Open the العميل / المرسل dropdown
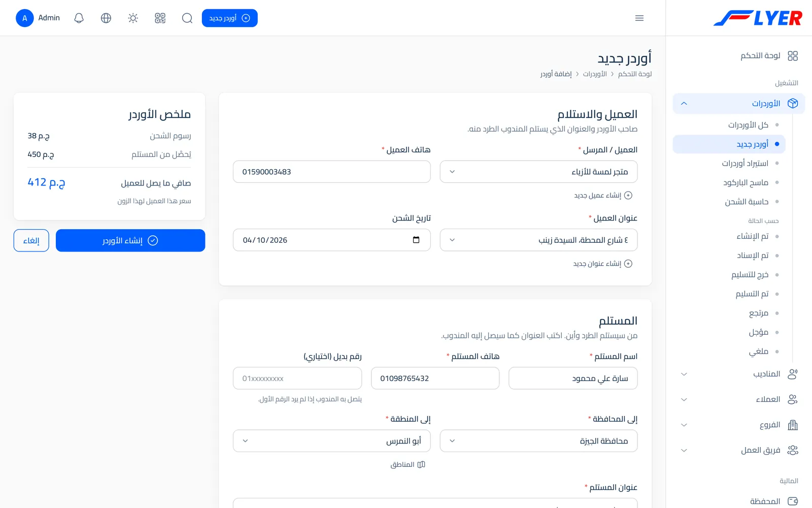This screenshot has width=812, height=508. pos(538,172)
